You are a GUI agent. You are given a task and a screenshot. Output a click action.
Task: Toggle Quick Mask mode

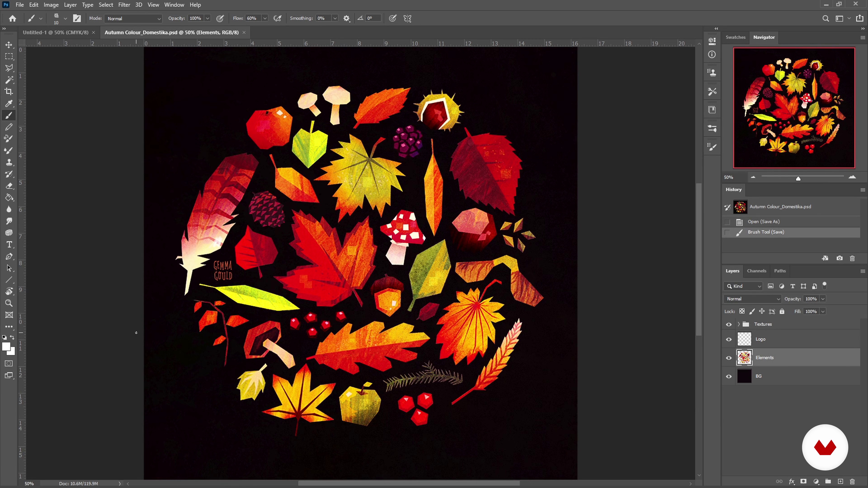[x=9, y=363]
